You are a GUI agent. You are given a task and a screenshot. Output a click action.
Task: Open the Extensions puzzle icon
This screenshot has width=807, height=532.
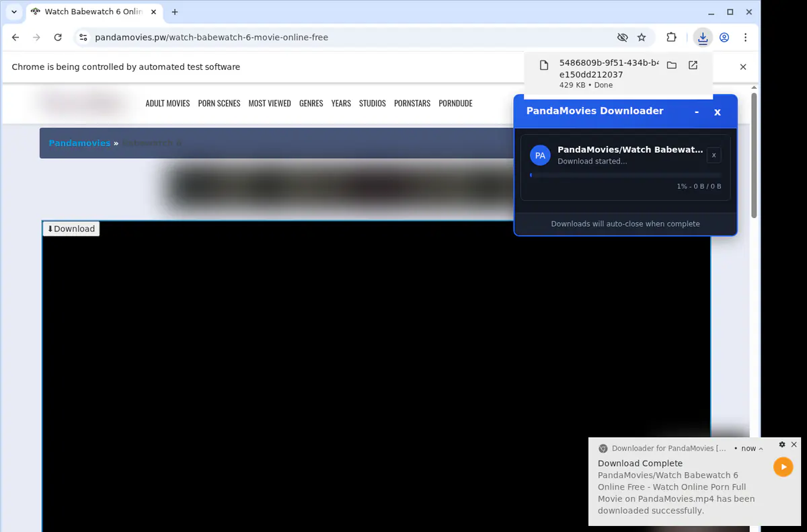(671, 38)
